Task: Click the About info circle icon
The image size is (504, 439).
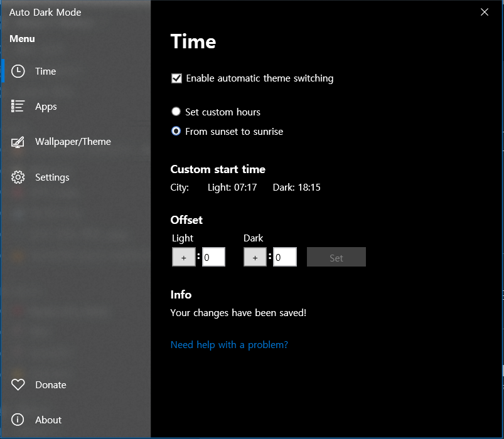Action: (18, 420)
